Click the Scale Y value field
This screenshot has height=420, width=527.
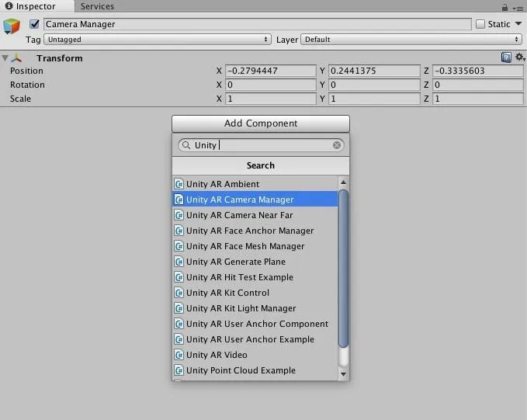(374, 99)
